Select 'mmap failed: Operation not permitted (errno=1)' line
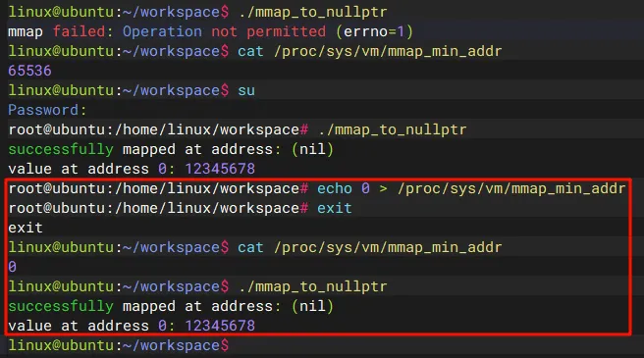 (x=210, y=31)
